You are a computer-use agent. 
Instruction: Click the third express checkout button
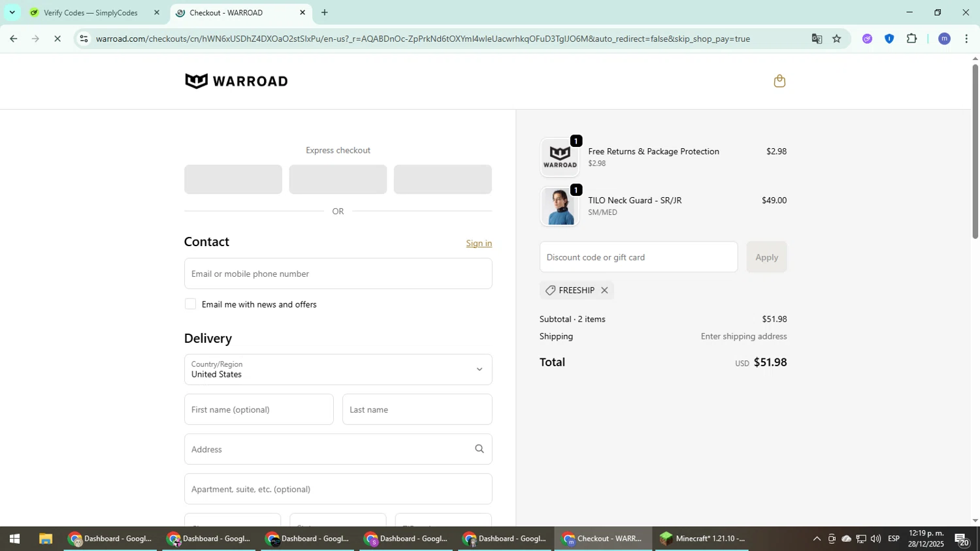[x=442, y=180]
